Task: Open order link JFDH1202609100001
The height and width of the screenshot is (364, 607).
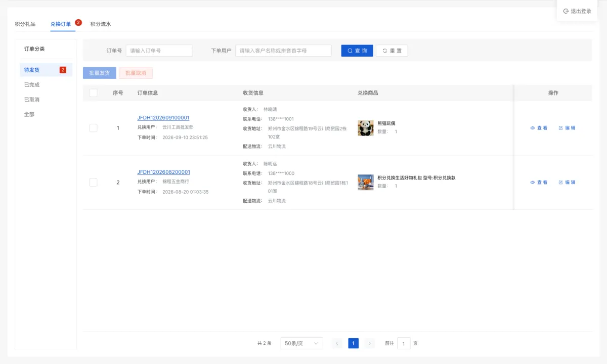Action: 163,118
